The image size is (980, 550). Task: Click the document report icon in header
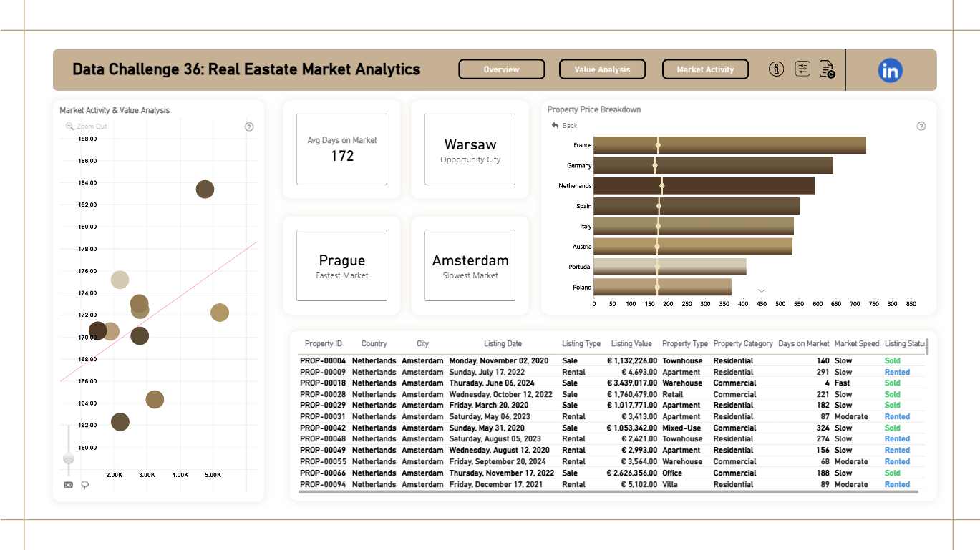827,69
